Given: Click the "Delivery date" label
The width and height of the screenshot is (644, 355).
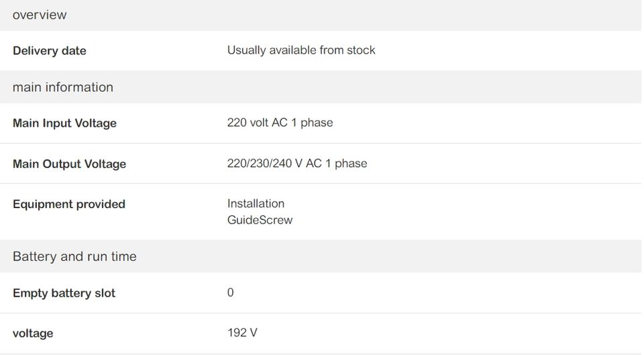Looking at the screenshot, I should (50, 51).
